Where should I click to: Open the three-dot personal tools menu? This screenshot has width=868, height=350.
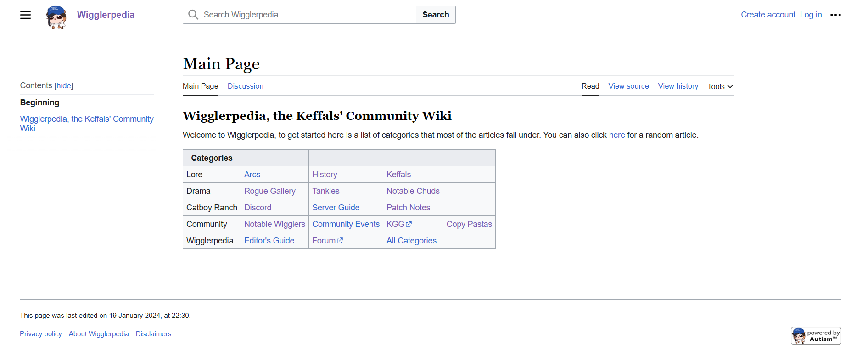point(835,15)
